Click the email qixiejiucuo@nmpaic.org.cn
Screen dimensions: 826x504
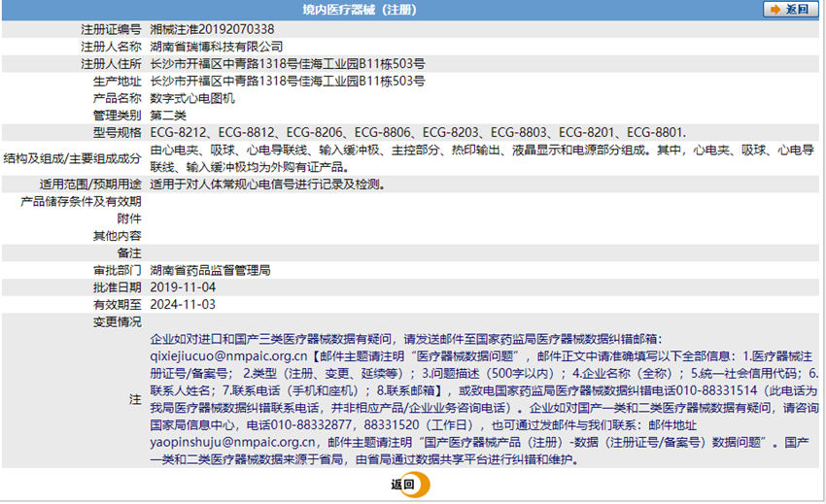tap(228, 356)
